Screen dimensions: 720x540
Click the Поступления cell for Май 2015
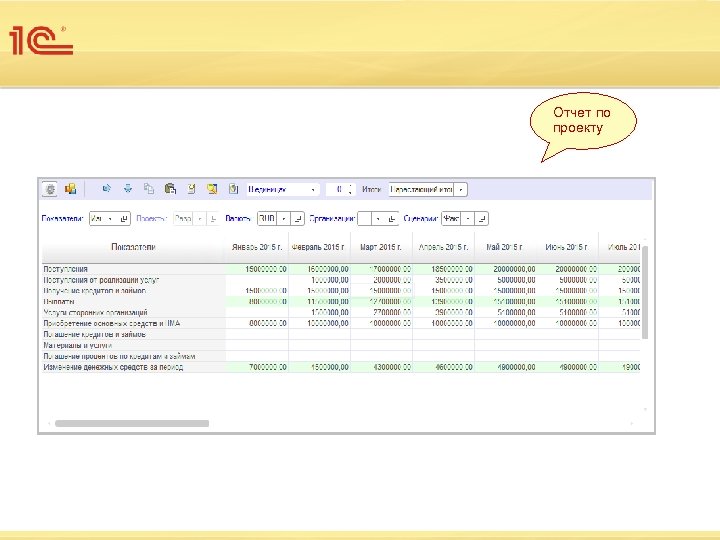pos(505,269)
